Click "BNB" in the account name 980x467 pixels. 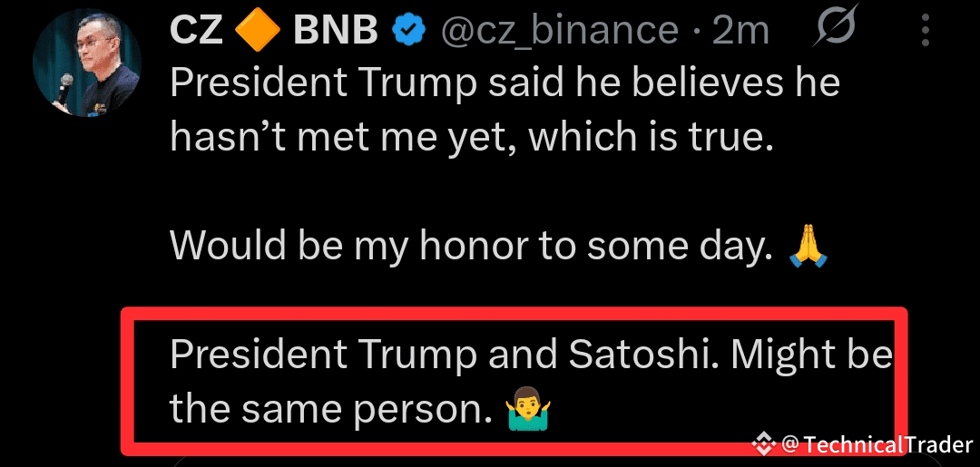336,31
